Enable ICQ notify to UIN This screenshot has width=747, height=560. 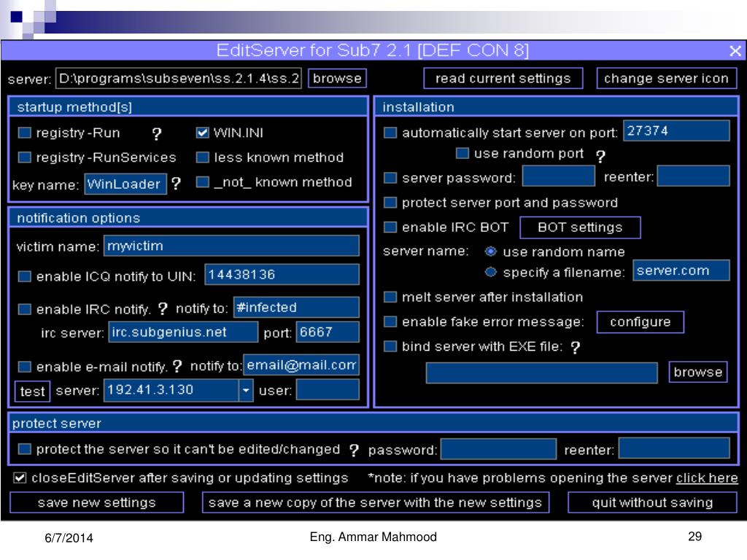click(x=24, y=276)
